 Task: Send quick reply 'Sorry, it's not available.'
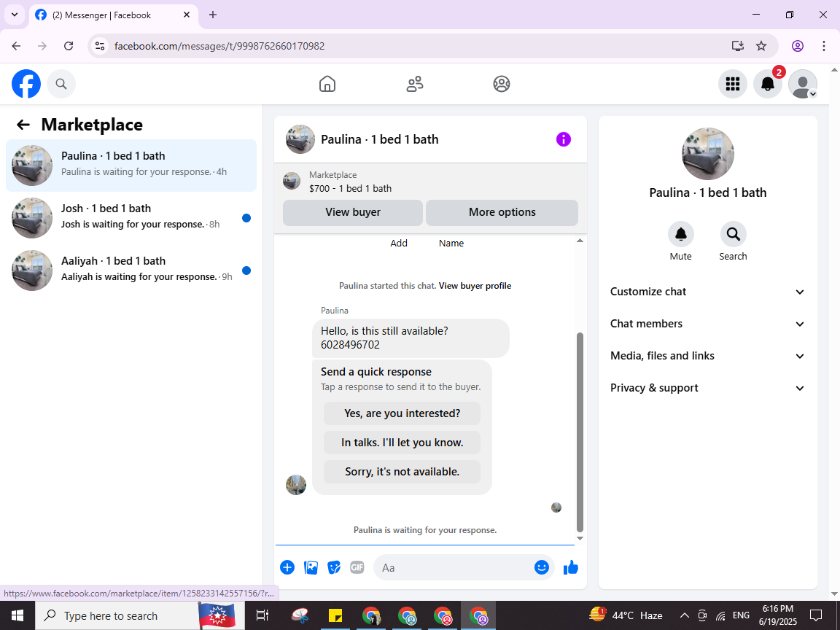tap(402, 472)
